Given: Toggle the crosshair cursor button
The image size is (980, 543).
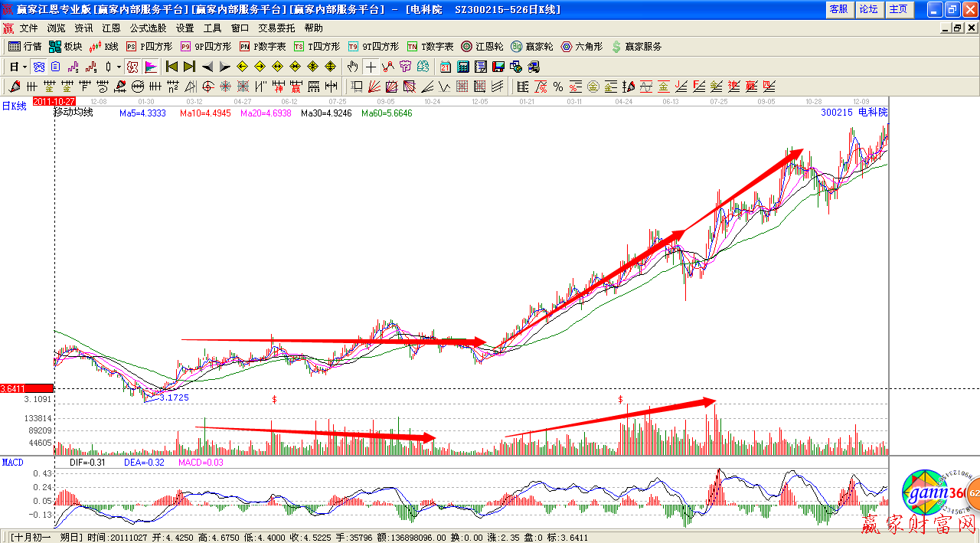Looking at the screenshot, I should tap(371, 67).
